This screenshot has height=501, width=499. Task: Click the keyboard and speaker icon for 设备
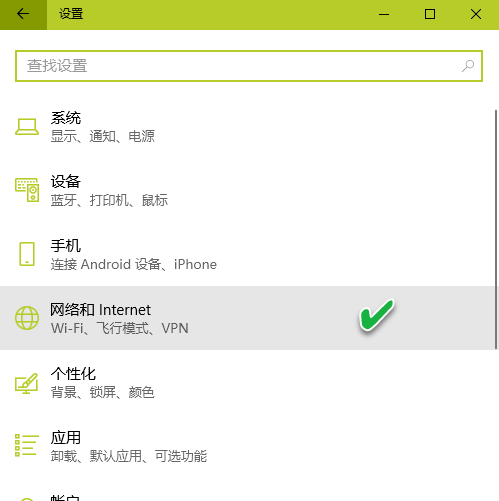[x=27, y=190]
